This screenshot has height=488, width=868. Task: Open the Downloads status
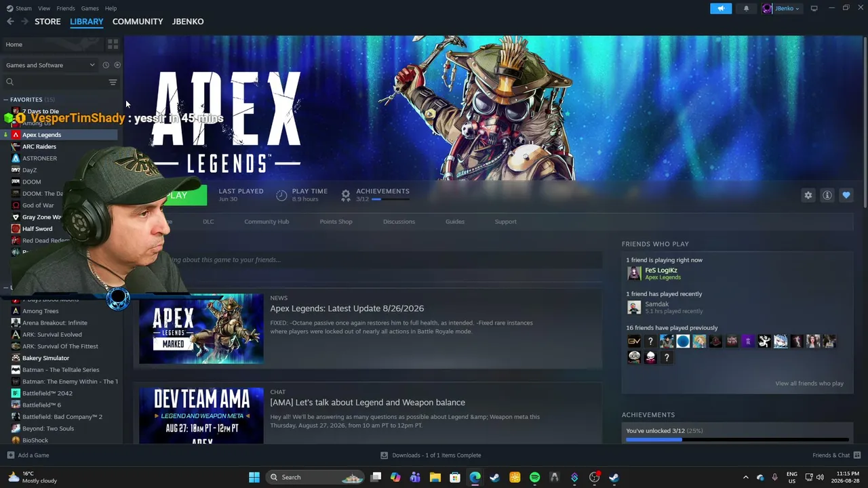tap(431, 455)
